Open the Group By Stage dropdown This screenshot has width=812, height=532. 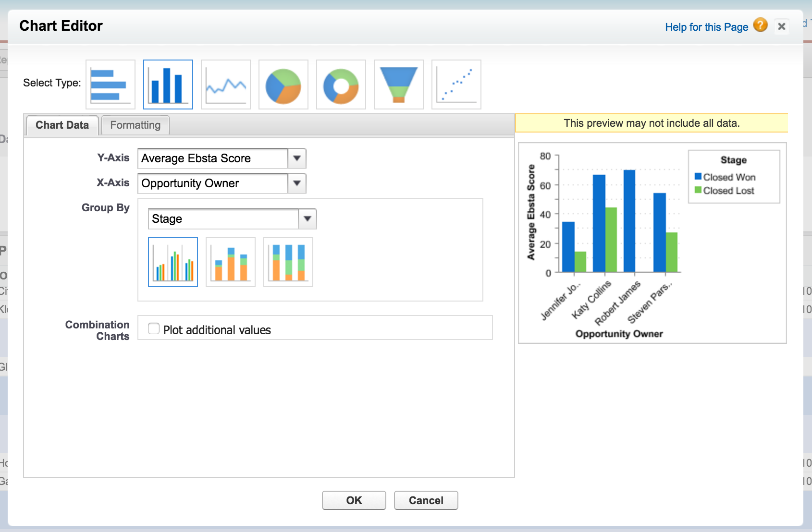308,219
